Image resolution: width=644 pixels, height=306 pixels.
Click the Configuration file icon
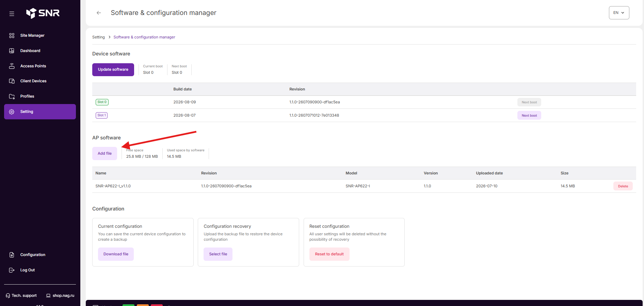pos(12,255)
